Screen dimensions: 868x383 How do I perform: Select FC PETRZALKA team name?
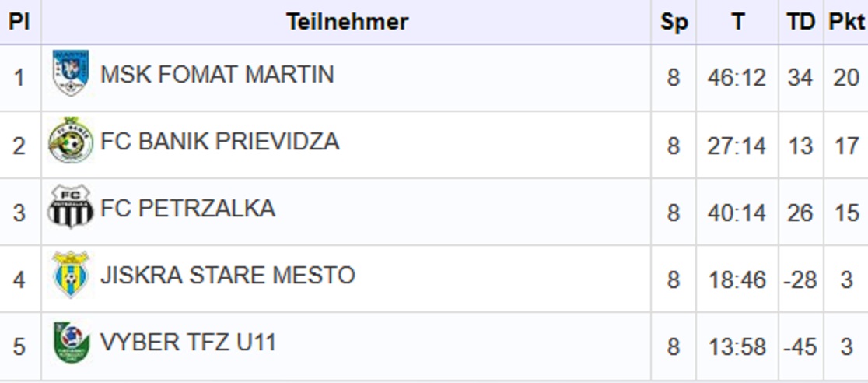click(187, 209)
